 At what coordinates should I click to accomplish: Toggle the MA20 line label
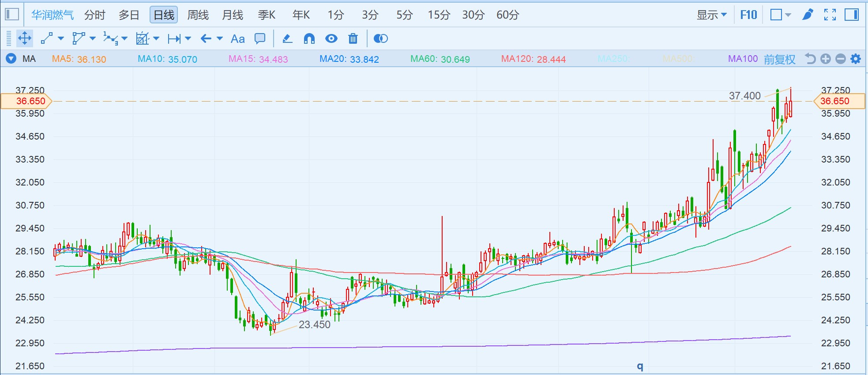349,59
